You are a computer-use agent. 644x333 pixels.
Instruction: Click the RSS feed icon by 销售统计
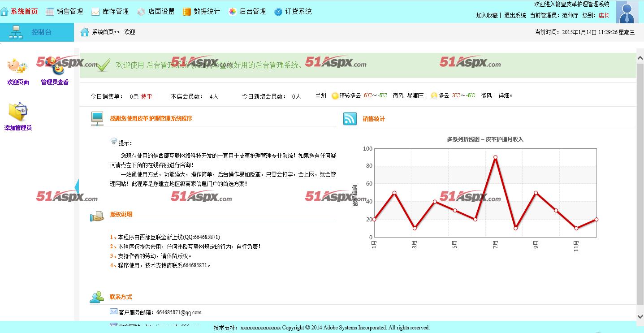click(350, 119)
